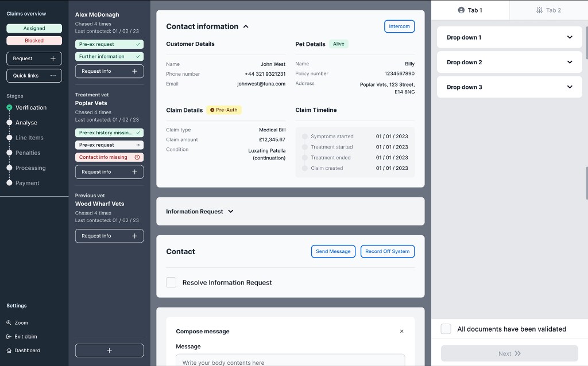Click the Wood Wharf Vets name
The width and height of the screenshot is (588, 366).
click(x=99, y=204)
